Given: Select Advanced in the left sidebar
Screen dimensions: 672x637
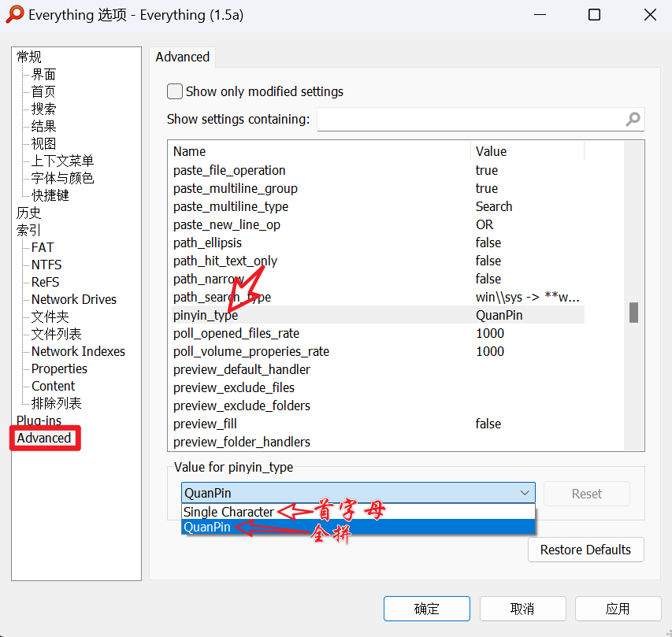Looking at the screenshot, I should 45,438.
